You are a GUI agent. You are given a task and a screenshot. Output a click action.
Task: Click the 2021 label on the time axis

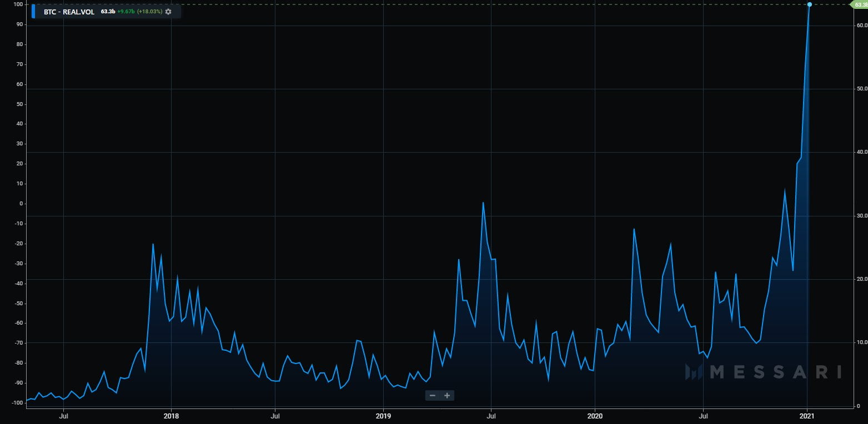806,415
